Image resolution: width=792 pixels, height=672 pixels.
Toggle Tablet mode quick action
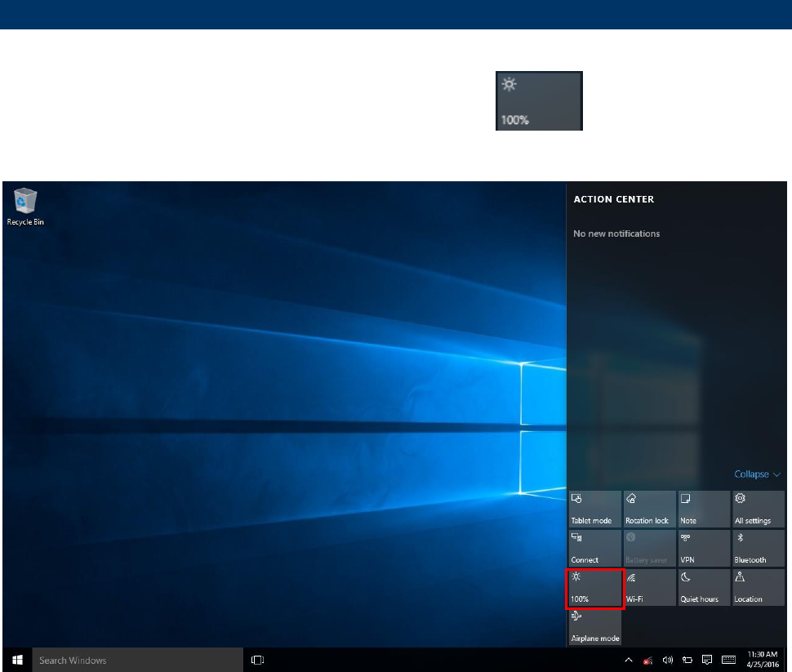[595, 510]
